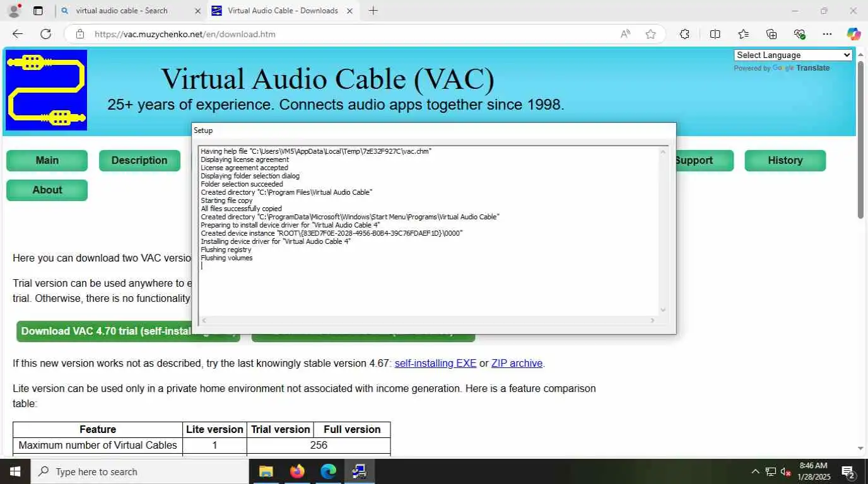
Task: Click the webpage vertical scrollbar thumb
Action: (860, 139)
